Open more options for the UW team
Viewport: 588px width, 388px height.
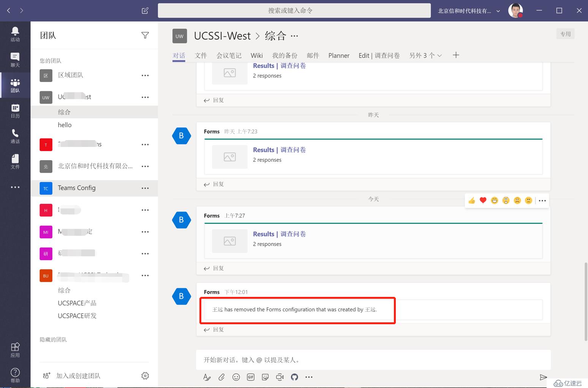coord(145,97)
